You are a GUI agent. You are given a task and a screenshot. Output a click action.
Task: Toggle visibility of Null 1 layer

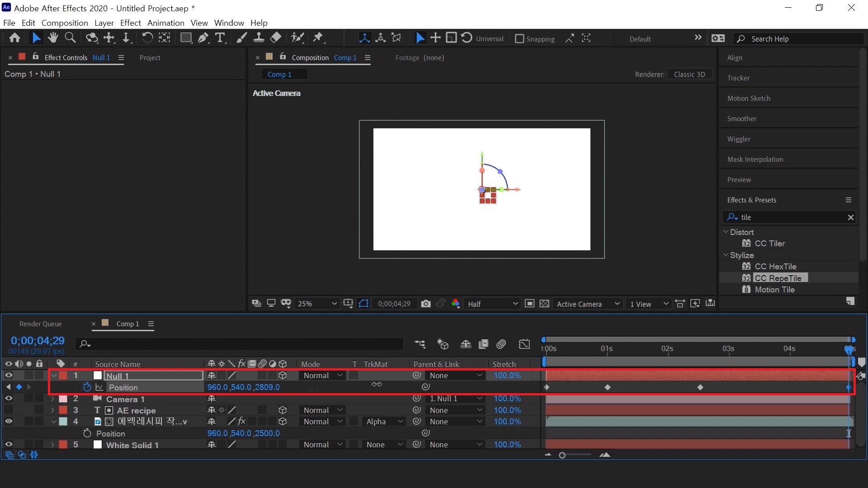(9, 375)
